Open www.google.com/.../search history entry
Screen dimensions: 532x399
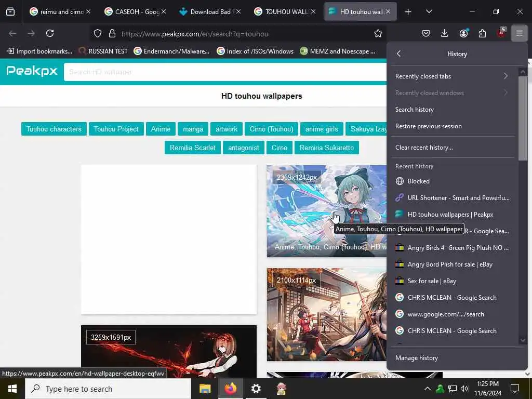[x=453, y=314]
